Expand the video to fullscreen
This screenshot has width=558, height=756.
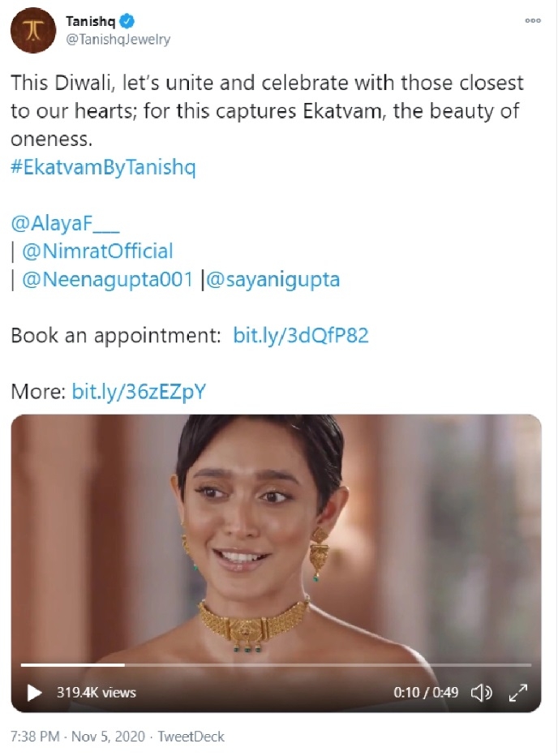click(x=518, y=693)
